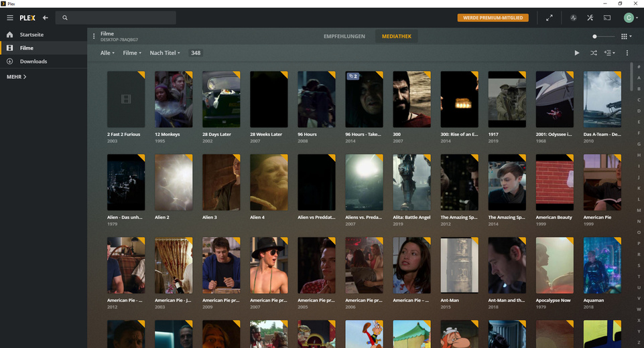Play all movies with play icon
Screen dimensions: 644x348
pos(576,53)
